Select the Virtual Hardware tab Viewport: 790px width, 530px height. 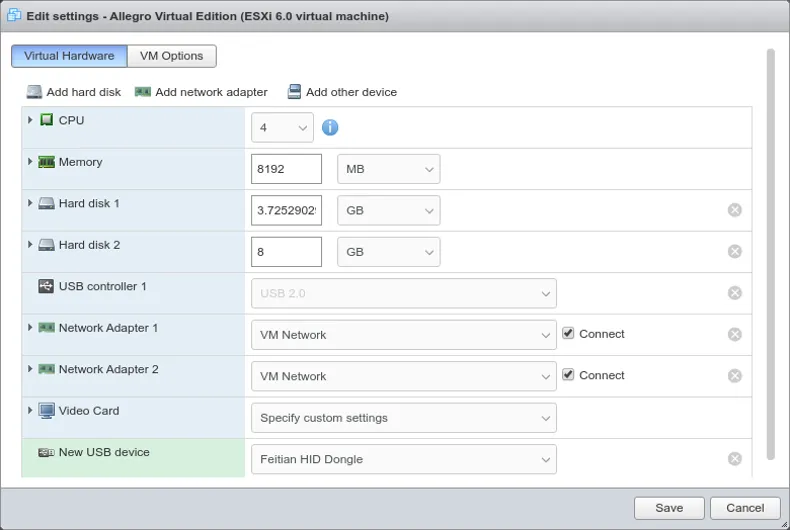[69, 56]
